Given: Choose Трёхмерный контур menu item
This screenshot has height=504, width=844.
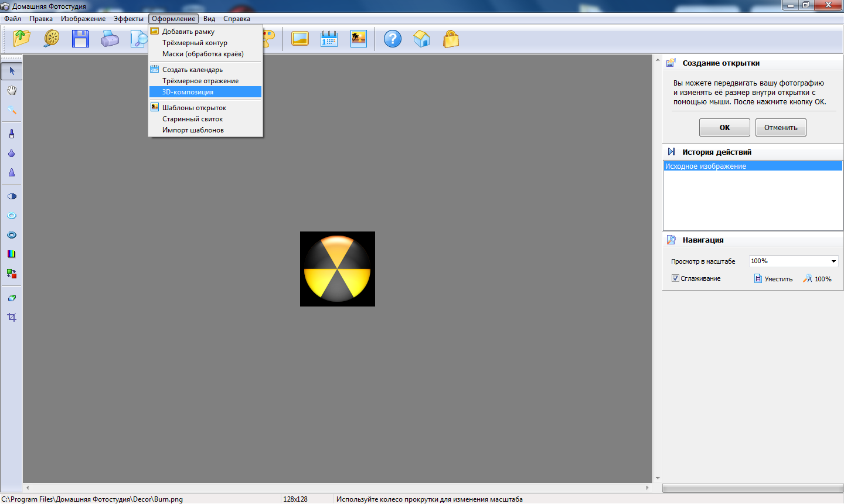Looking at the screenshot, I should point(205,43).
